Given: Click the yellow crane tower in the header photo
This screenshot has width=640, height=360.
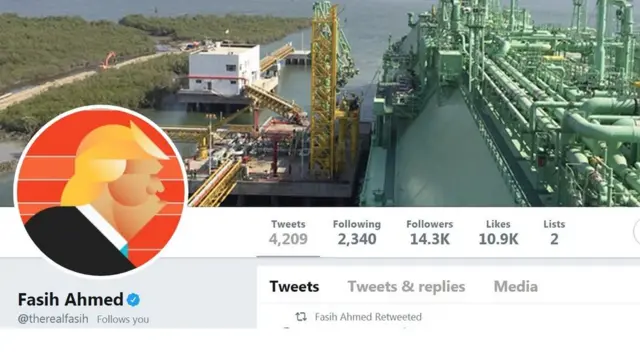Looking at the screenshot, I should 324,90.
